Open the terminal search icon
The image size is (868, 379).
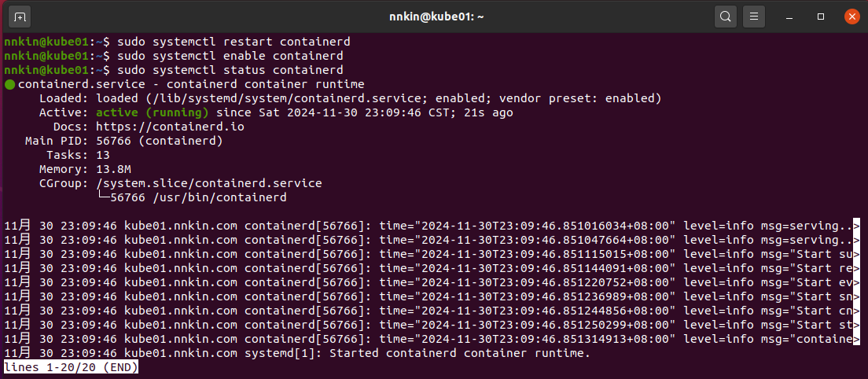pyautogui.click(x=725, y=17)
